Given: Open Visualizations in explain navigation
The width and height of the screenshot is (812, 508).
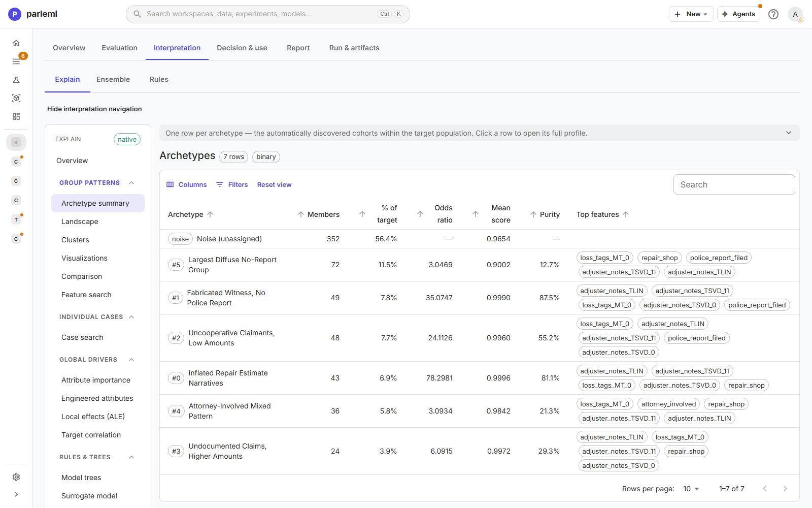Looking at the screenshot, I should pos(98,258).
